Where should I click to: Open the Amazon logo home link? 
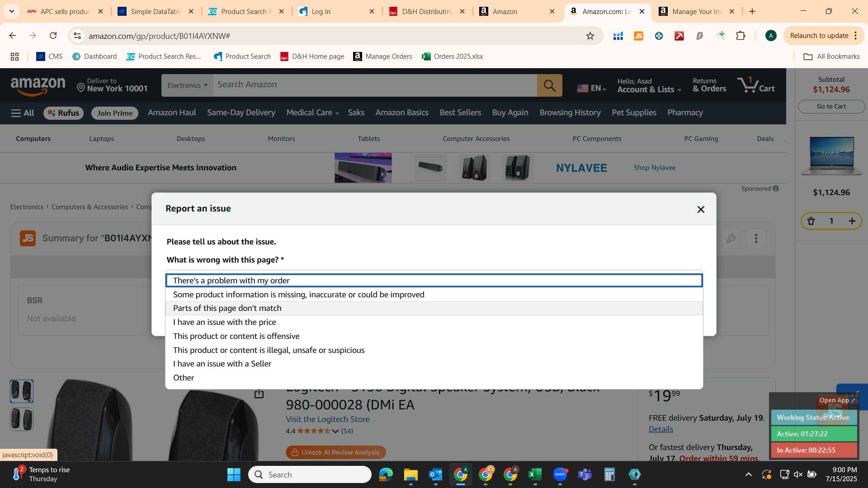[38, 86]
